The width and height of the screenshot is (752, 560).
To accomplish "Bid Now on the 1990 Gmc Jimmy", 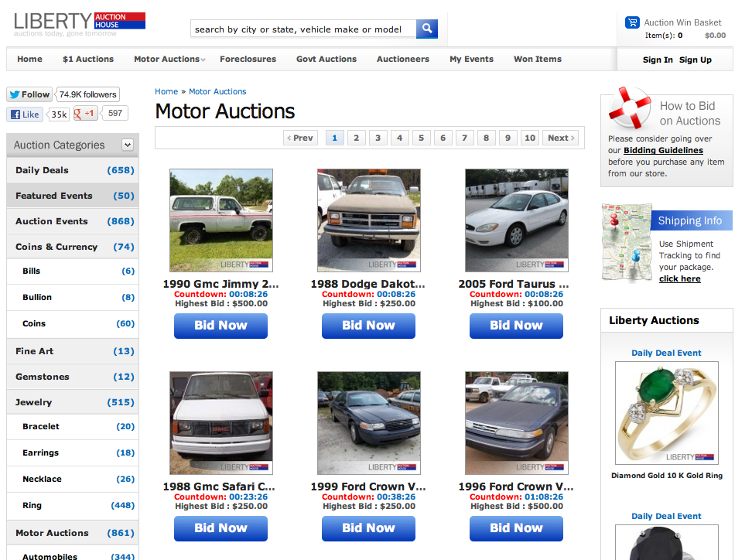I will pyautogui.click(x=220, y=326).
